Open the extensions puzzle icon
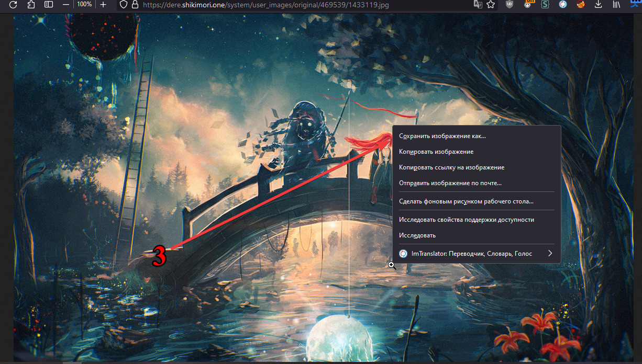 tap(31, 4)
